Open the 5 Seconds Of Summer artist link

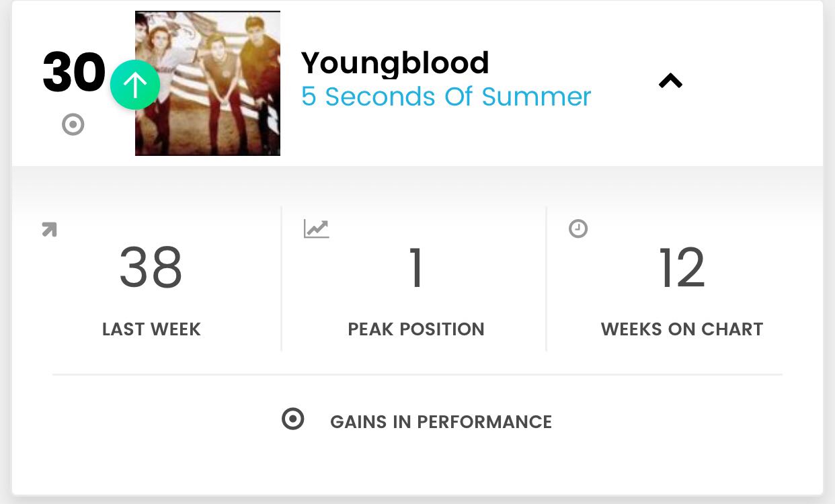[x=446, y=97]
